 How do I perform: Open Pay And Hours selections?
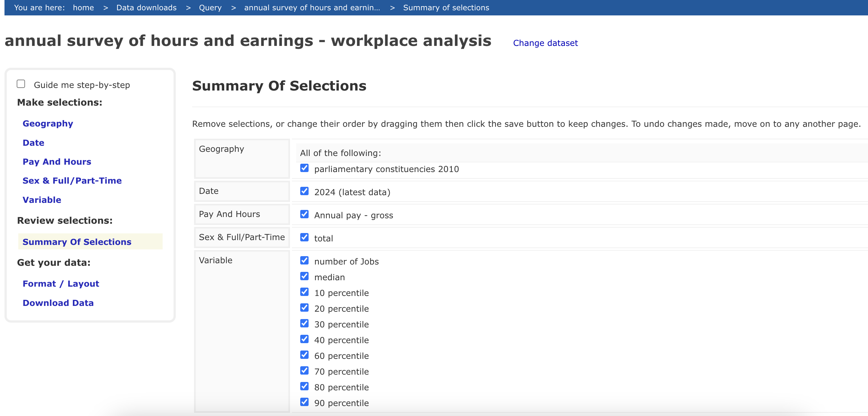point(56,162)
